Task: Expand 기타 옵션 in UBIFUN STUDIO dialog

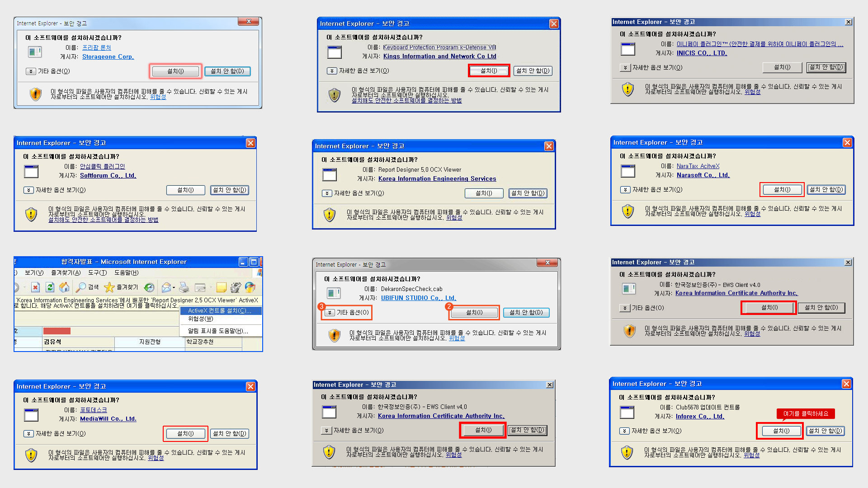Action: 330,313
